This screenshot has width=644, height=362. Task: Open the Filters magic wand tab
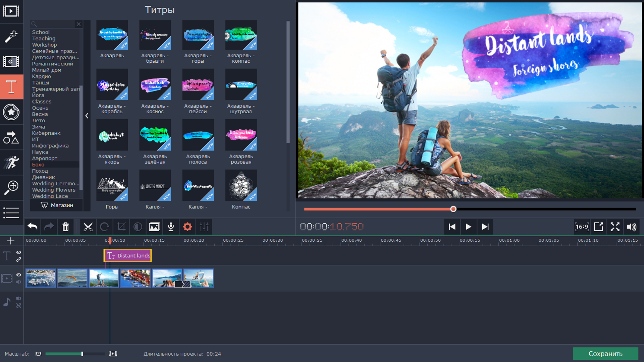(11, 36)
